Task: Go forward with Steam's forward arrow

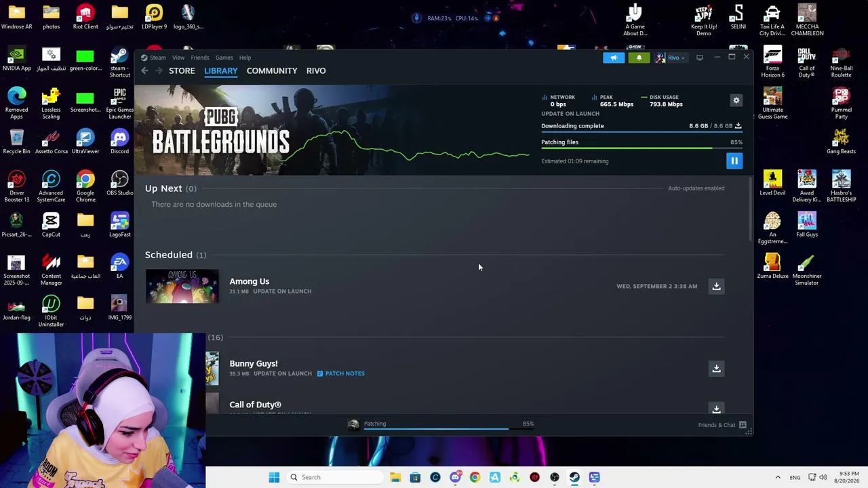Action: click(x=159, y=70)
